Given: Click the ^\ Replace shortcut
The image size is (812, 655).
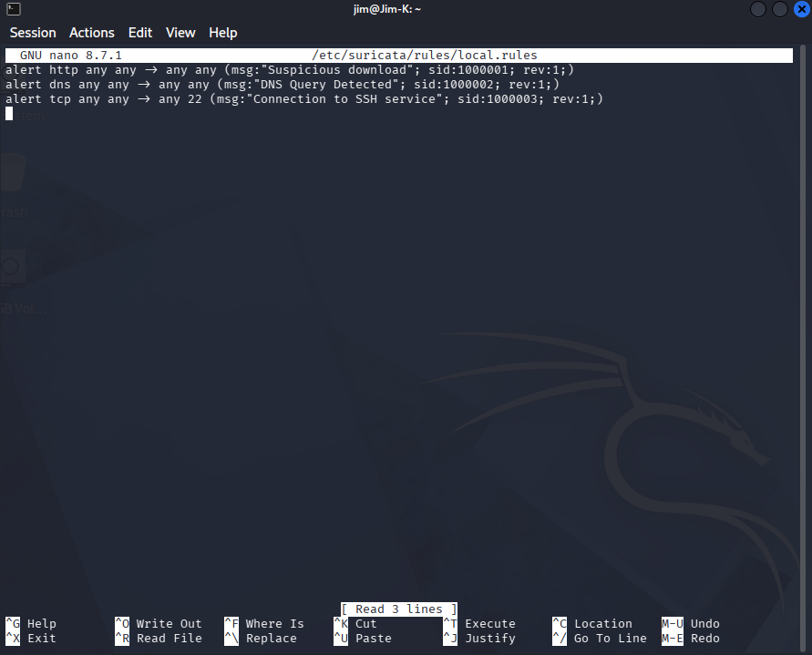Looking at the screenshot, I should [x=261, y=638].
